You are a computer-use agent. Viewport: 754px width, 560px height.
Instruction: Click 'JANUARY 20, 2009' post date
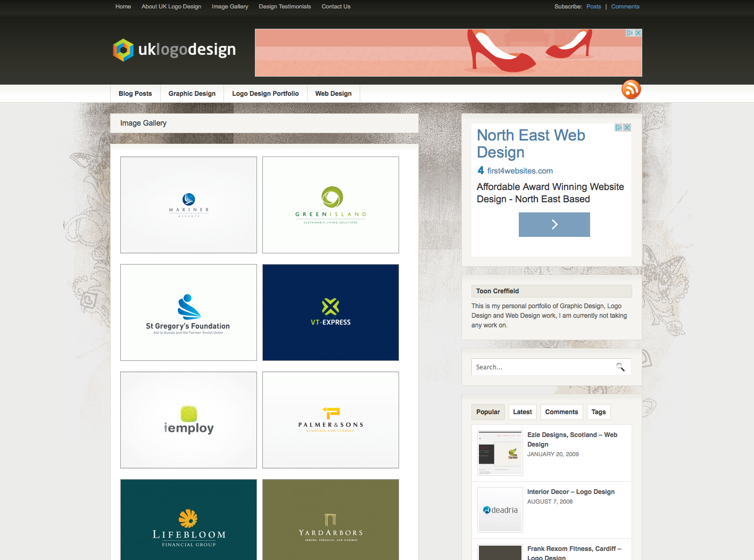click(553, 454)
